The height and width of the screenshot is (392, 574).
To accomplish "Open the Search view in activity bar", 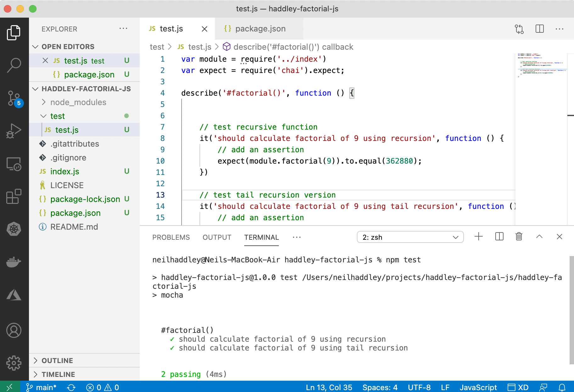I will pyautogui.click(x=14, y=65).
